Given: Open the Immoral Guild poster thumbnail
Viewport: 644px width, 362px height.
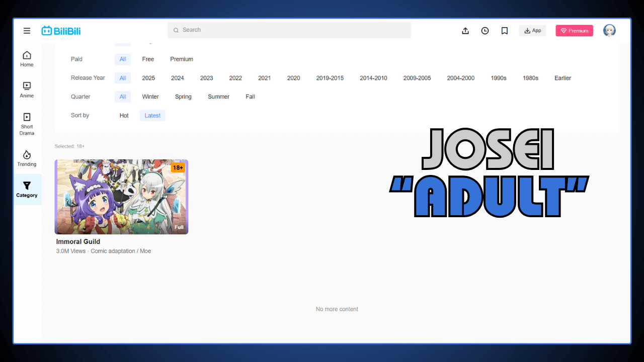Looking at the screenshot, I should (121, 197).
